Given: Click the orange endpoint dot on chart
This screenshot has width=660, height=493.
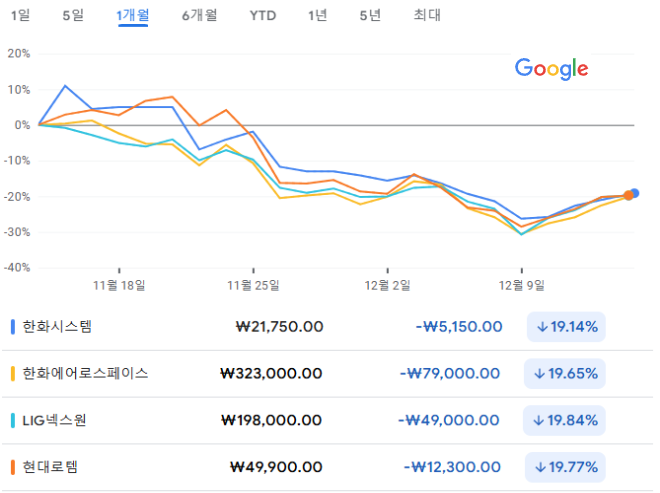Looking at the screenshot, I should coord(628,195).
